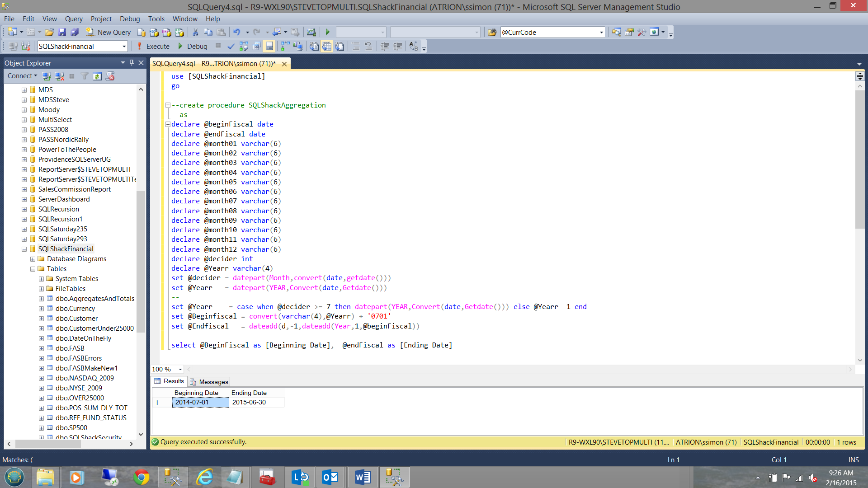Click the Parse query checkmark icon
Image resolution: width=868 pixels, height=488 pixels.
tap(231, 46)
